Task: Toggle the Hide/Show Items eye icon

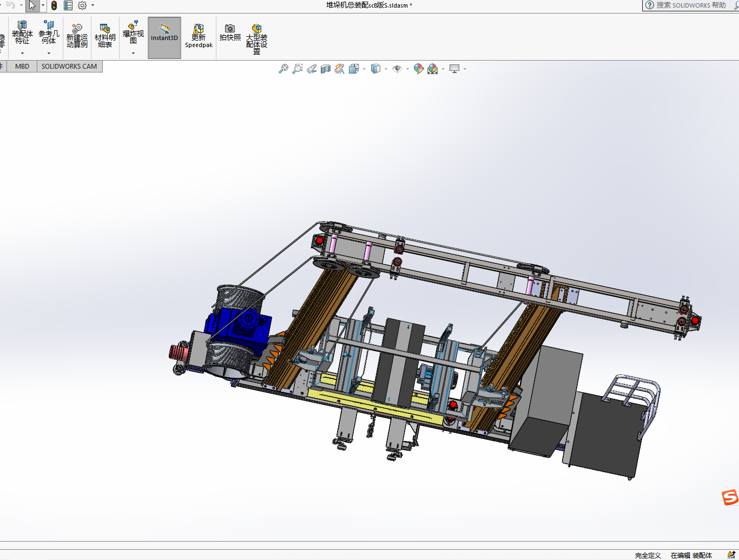Action: (x=397, y=69)
